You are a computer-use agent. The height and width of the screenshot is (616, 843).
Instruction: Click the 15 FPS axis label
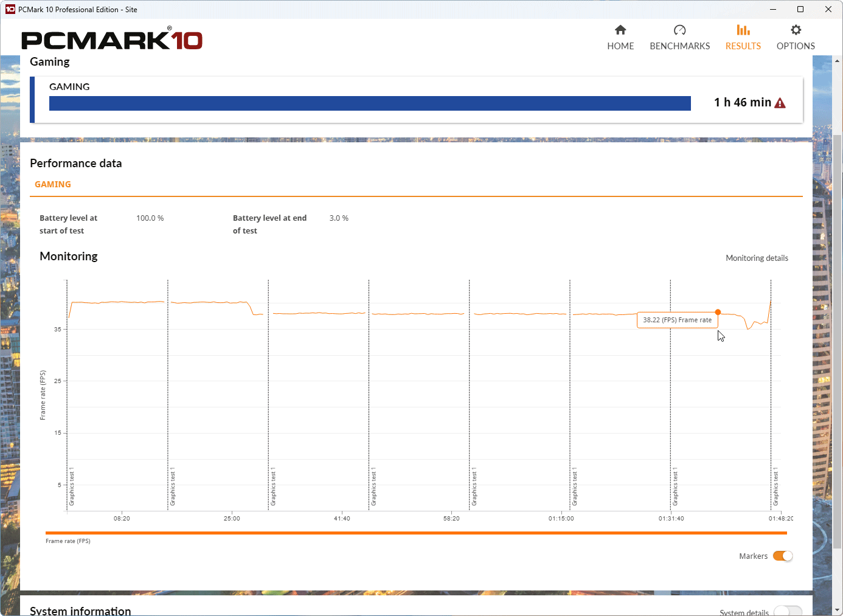pos(58,433)
